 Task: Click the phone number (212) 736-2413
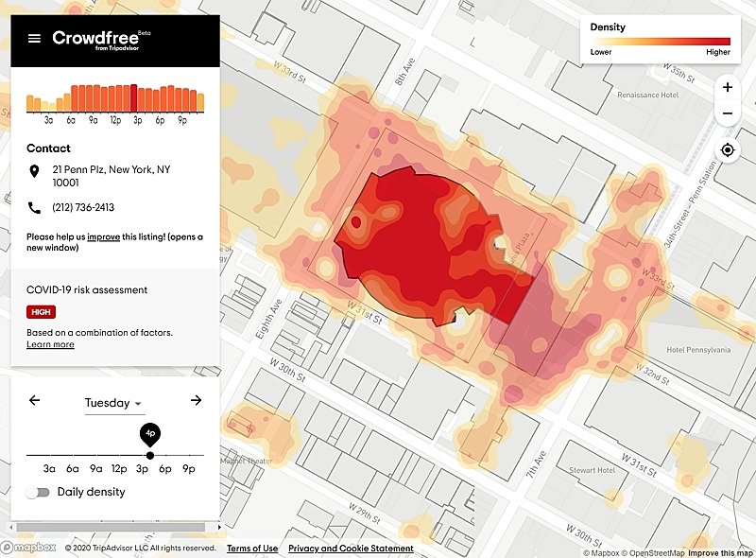(x=83, y=207)
